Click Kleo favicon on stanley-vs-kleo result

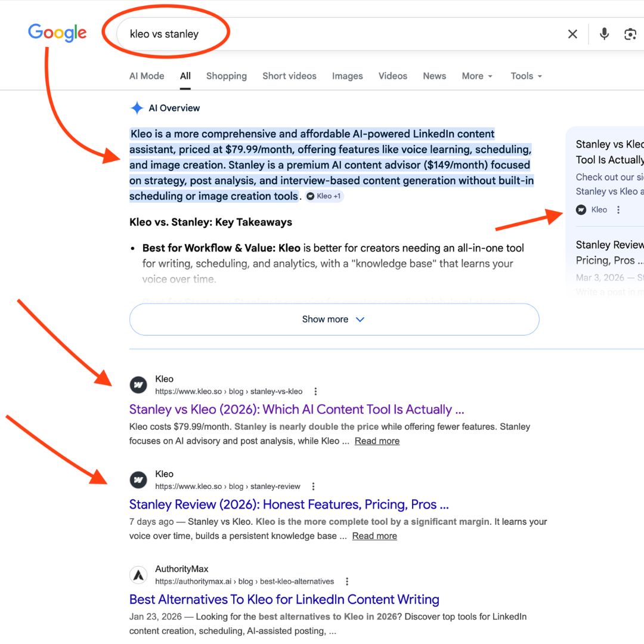coord(138,385)
